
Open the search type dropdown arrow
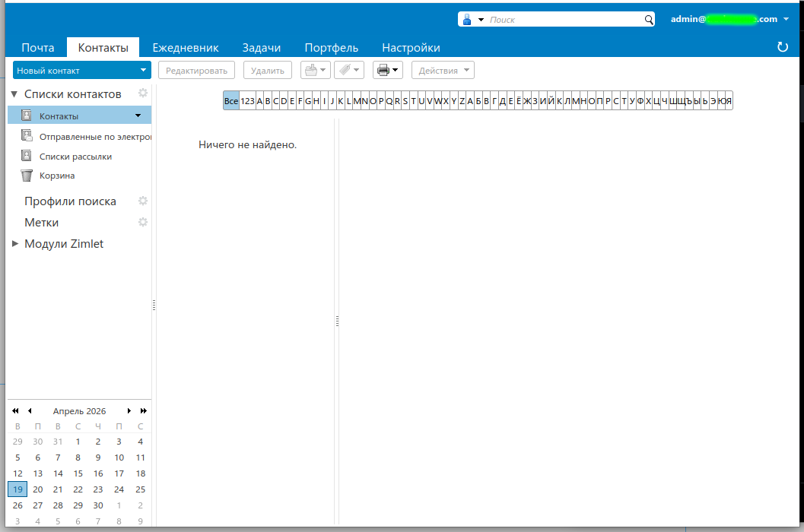point(481,20)
